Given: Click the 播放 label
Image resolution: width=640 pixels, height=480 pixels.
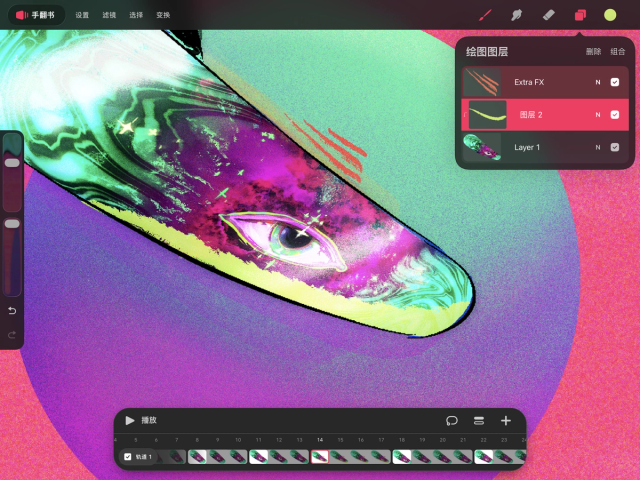Looking at the screenshot, I should pyautogui.click(x=149, y=420).
